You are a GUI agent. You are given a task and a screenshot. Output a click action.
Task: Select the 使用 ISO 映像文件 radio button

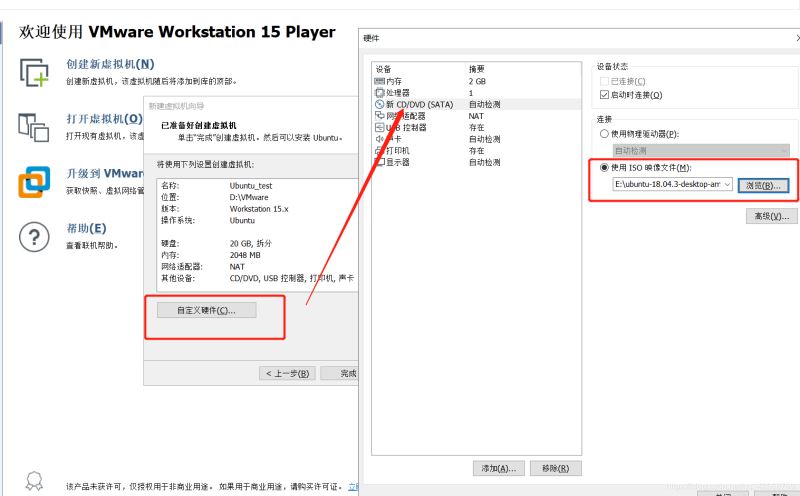603,167
